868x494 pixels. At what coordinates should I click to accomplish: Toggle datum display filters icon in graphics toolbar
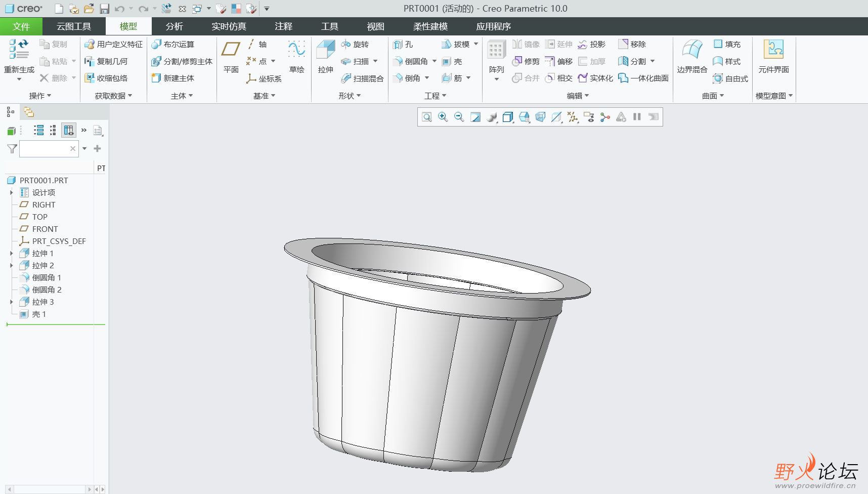point(573,117)
